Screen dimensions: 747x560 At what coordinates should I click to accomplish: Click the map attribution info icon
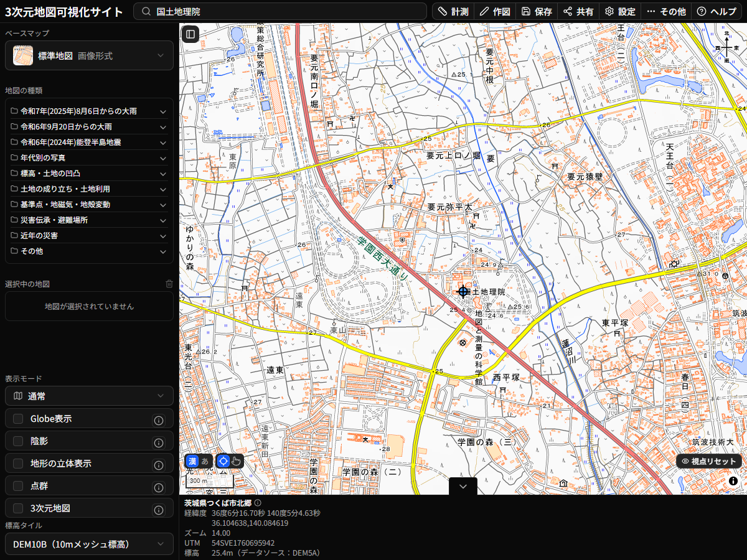pos(733,481)
